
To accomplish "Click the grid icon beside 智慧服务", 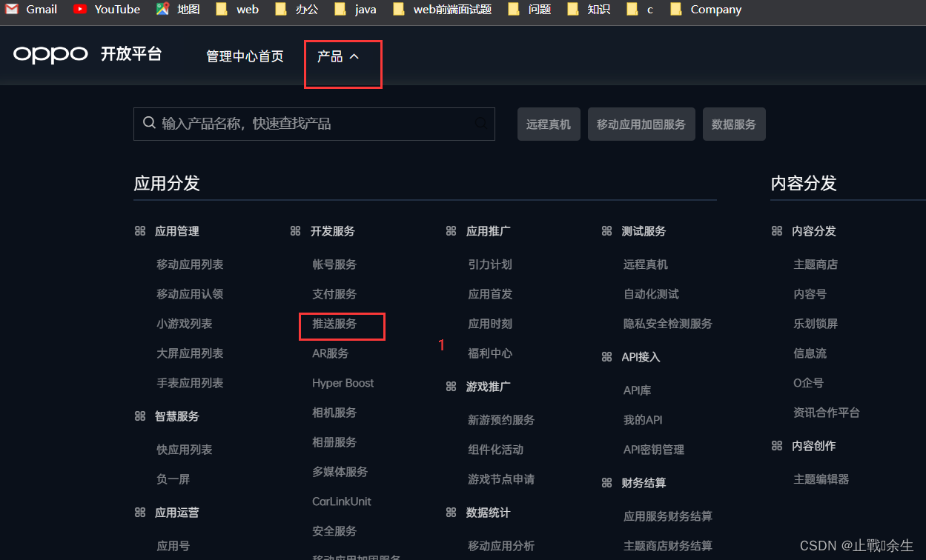I will 140,416.
